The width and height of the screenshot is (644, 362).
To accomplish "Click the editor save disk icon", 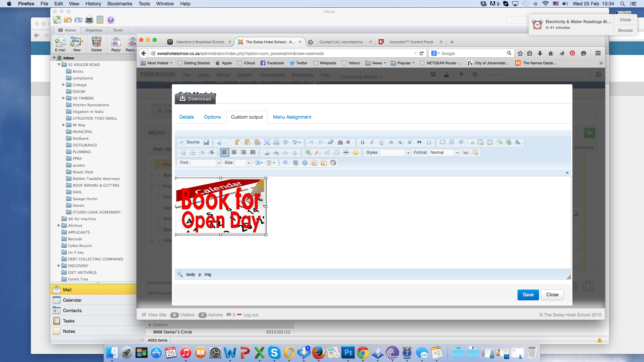I will (x=206, y=142).
